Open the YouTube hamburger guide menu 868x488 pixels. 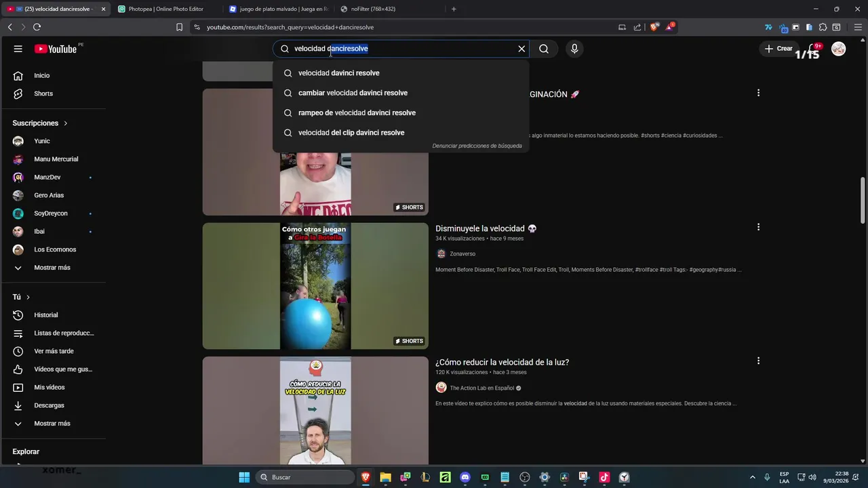pos(18,49)
